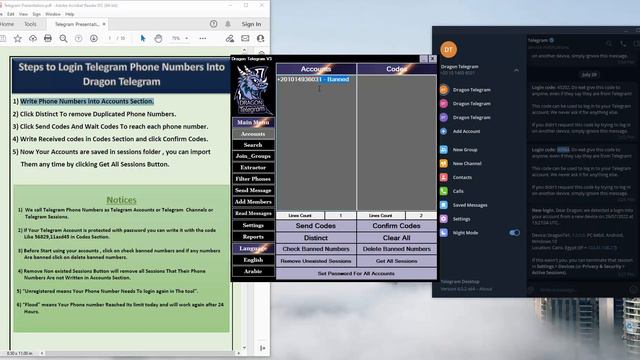Image resolution: width=640 pixels, height=360 pixels.
Task: Open Calls in Telegram menu
Action: tap(458, 191)
